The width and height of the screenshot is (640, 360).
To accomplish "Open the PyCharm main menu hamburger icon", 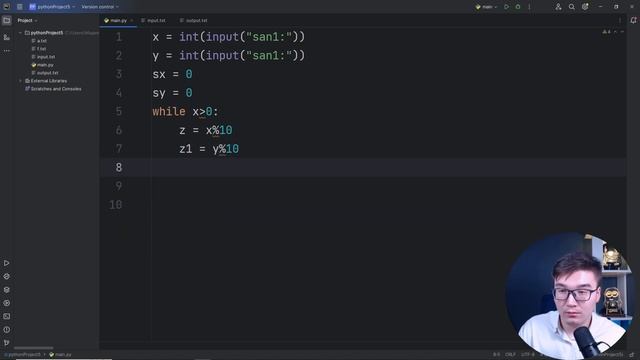I will pos(20,7).
